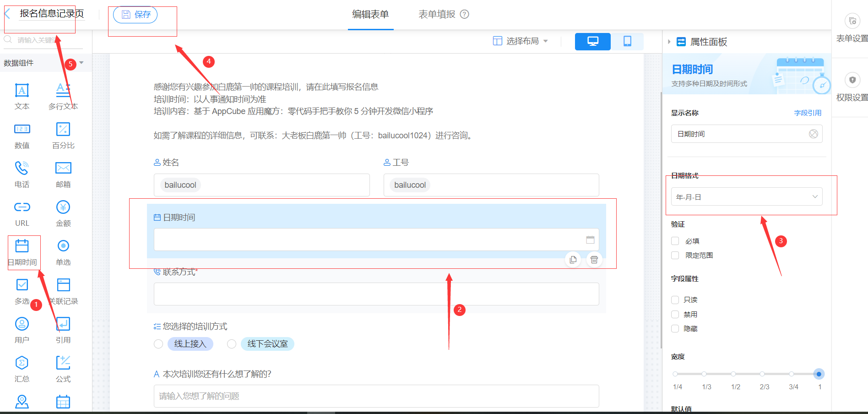This screenshot has height=414, width=868.
Task: Add a 百分比 percentage component
Action: click(63, 136)
